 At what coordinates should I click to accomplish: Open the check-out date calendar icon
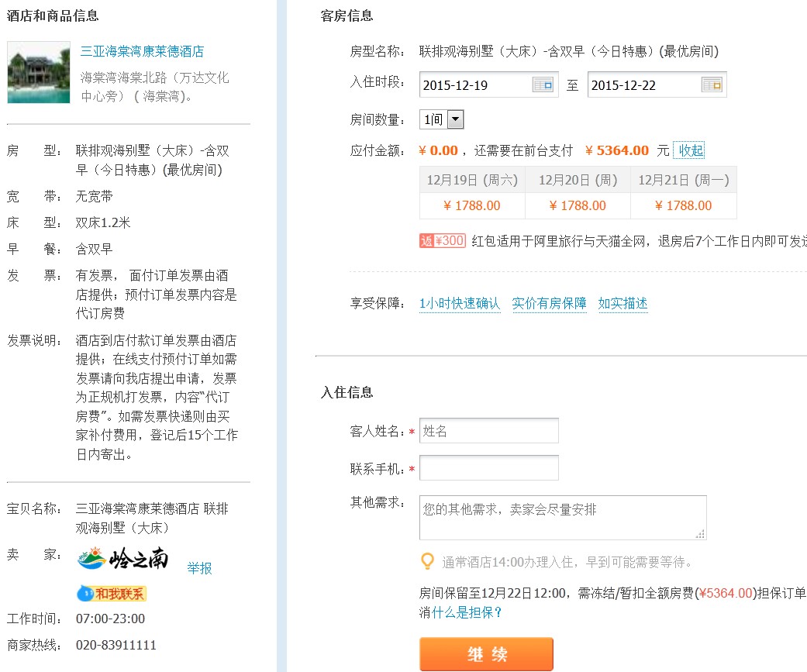712,85
